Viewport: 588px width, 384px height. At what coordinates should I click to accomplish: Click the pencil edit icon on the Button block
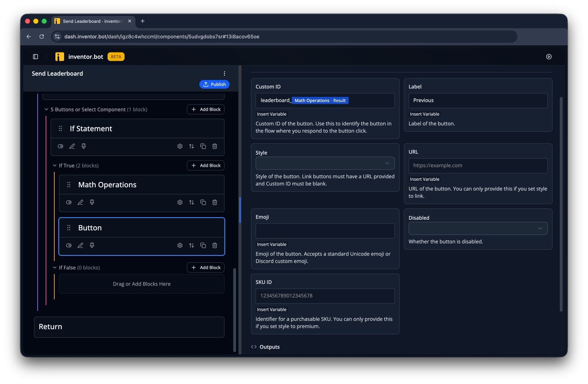tap(80, 245)
